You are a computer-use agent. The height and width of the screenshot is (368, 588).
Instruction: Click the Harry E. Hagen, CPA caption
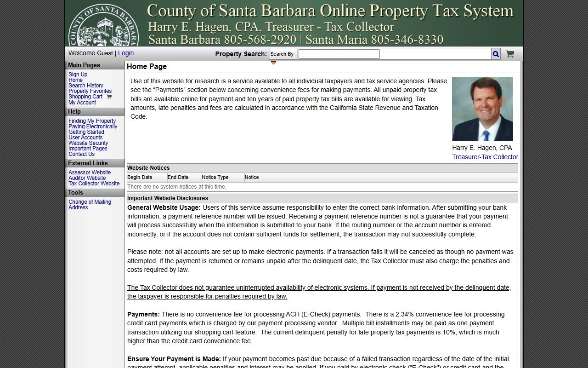pyautogui.click(x=482, y=148)
